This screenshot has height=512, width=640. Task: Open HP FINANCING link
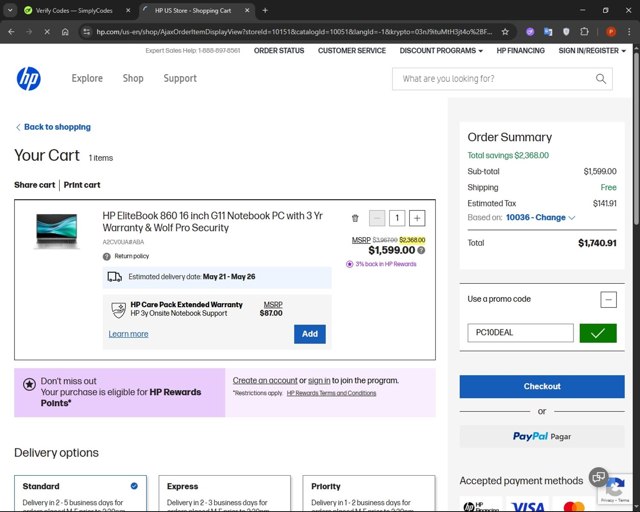tap(520, 51)
